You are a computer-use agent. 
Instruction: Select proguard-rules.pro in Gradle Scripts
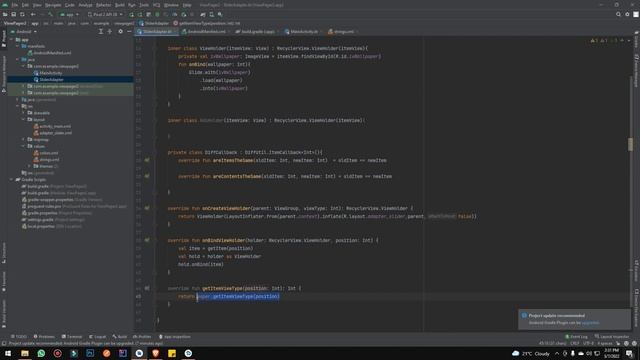coord(74,206)
